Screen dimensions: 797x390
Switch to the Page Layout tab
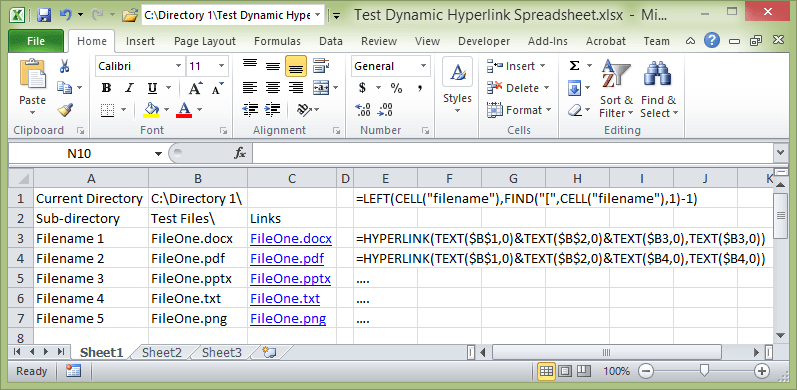205,41
